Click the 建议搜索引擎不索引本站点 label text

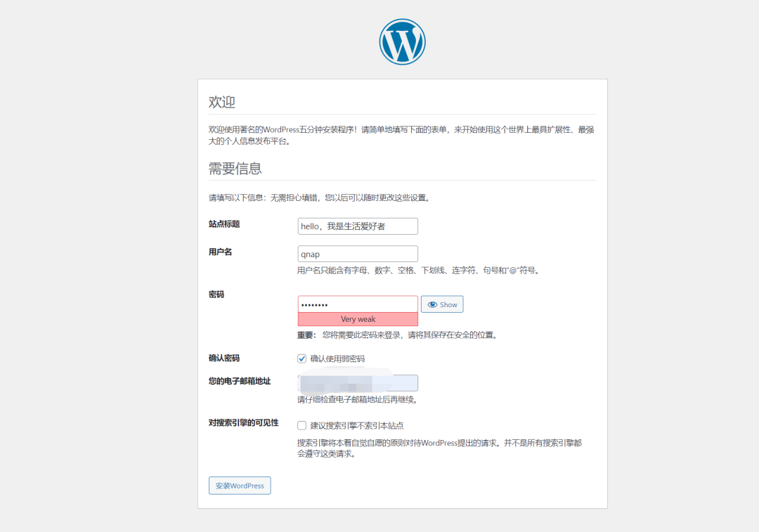coord(357,425)
